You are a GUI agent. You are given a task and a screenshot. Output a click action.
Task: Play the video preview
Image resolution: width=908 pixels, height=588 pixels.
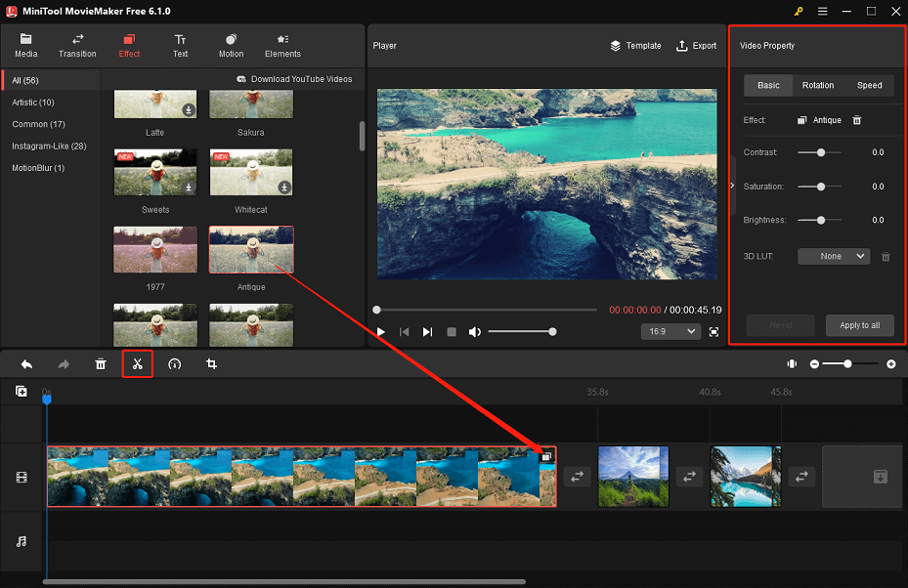pyautogui.click(x=381, y=332)
